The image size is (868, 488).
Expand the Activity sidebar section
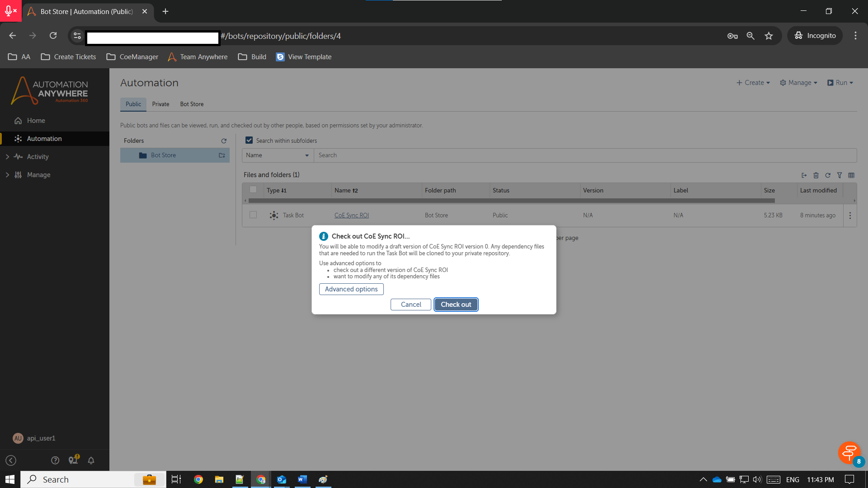tap(7, 157)
